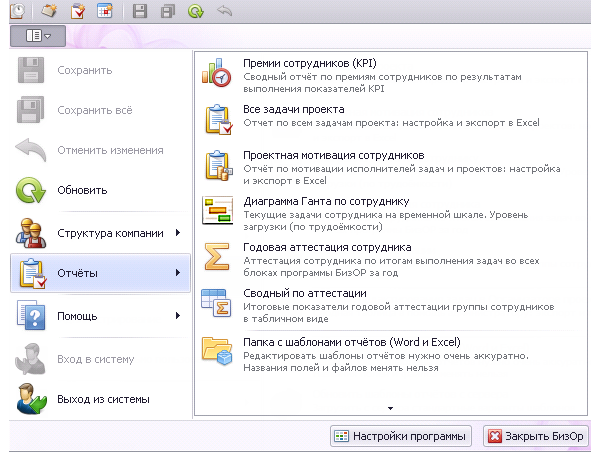Click the calendar icon in the top toolbar

click(x=104, y=12)
